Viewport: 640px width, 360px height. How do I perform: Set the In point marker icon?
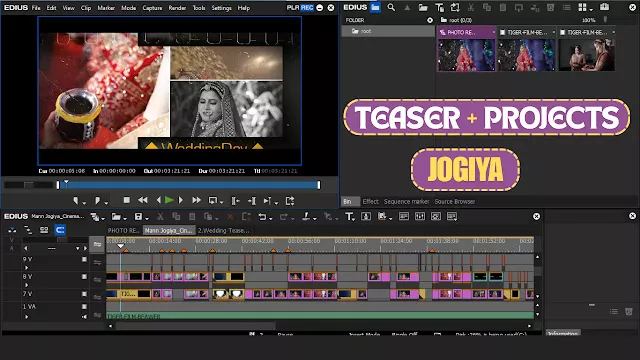[x=76, y=200]
